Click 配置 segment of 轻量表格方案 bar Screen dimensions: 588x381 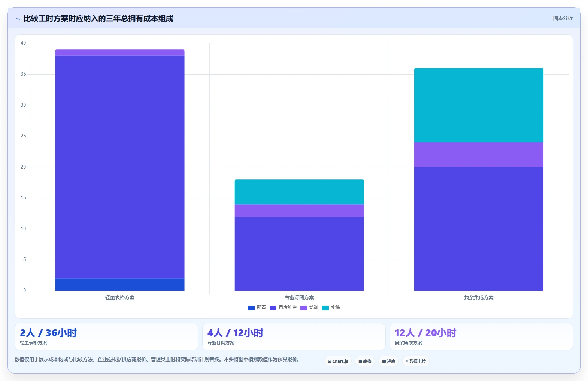[x=120, y=284]
